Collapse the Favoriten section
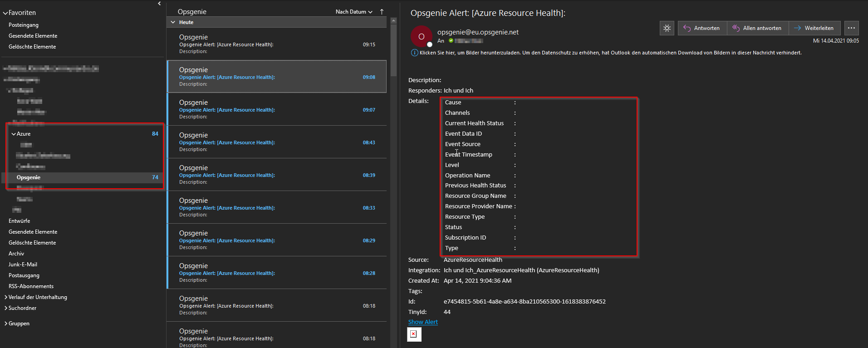Image resolution: width=868 pixels, height=348 pixels. pyautogui.click(x=5, y=13)
